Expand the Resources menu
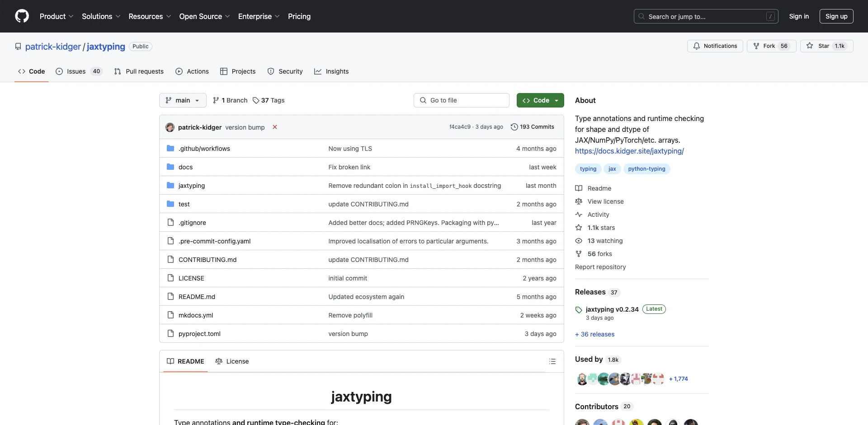The width and height of the screenshot is (868, 425). (150, 16)
